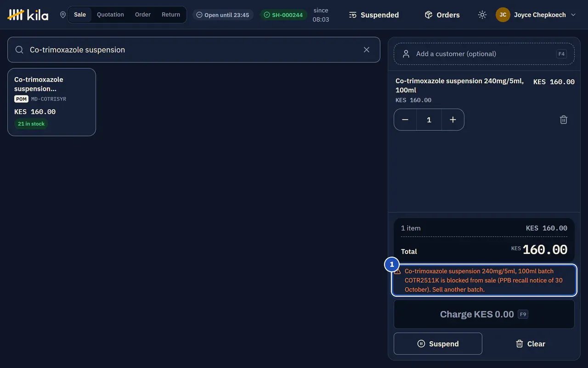Click the 1 item summary label
Screen dimensions: 588x368
[411, 228]
